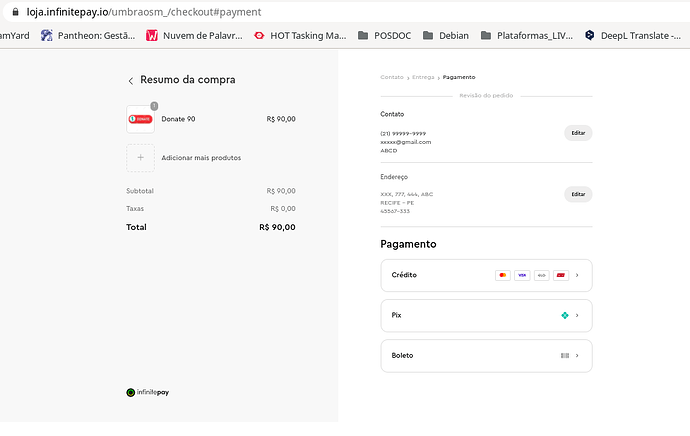Go to Entrega breadcrumb step
Image resolution: width=690 pixels, height=436 pixels.
coord(423,77)
